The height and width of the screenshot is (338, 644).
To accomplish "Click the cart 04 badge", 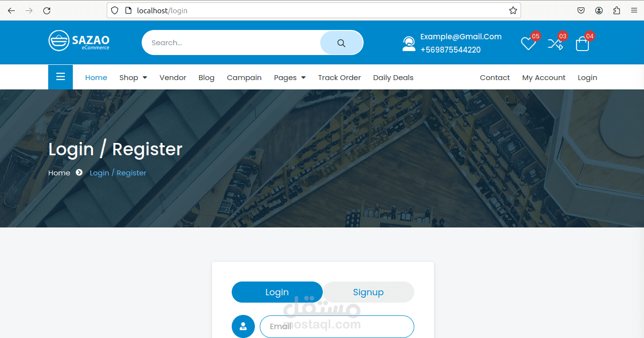I will [x=590, y=36].
